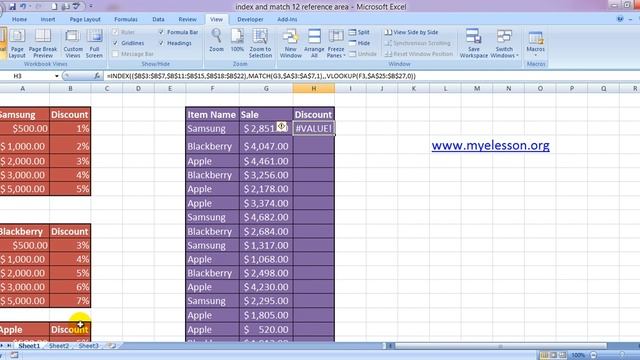Toggle the Gridlines checkbox
The height and width of the screenshot is (360, 640).
116,43
